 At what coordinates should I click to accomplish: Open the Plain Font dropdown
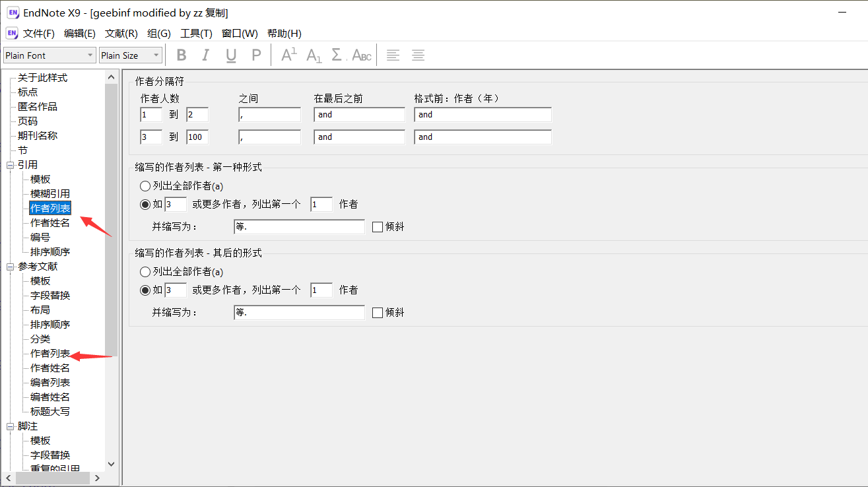[50, 55]
